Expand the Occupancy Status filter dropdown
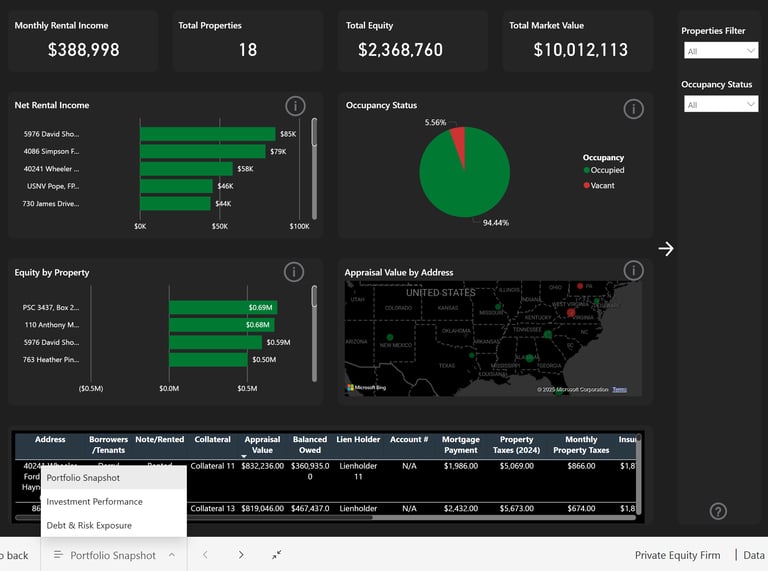This screenshot has width=768, height=571. (x=721, y=104)
